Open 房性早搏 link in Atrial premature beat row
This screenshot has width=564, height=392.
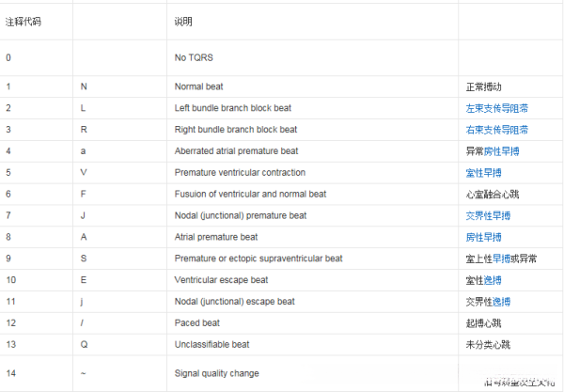click(483, 237)
